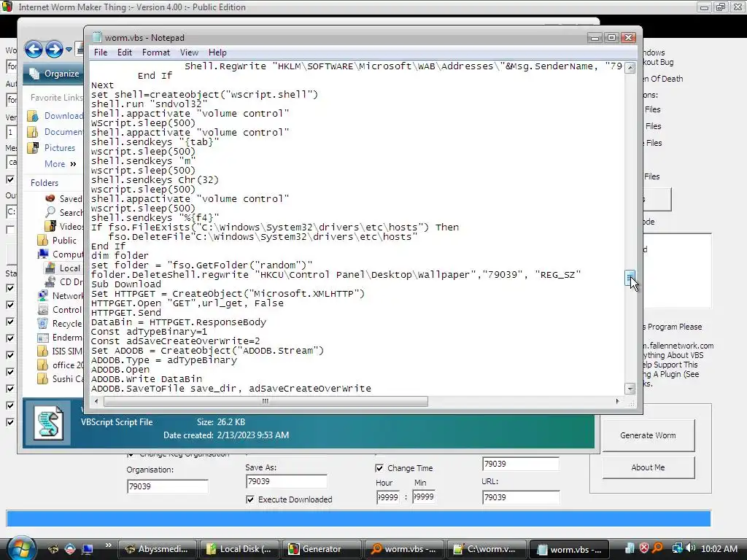Expand More favorite links chevron
Screen dimensions: 747x560
[x=73, y=164]
